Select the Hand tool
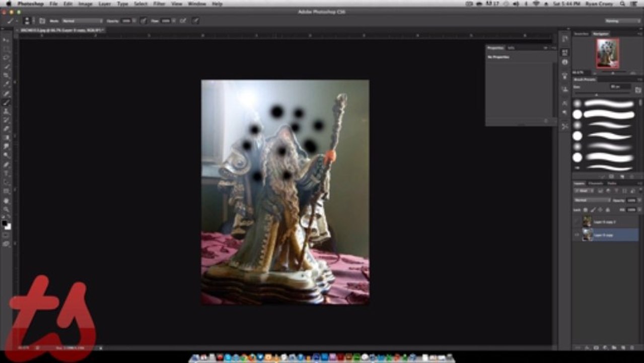Screen dimensions: 644x363 [7, 200]
